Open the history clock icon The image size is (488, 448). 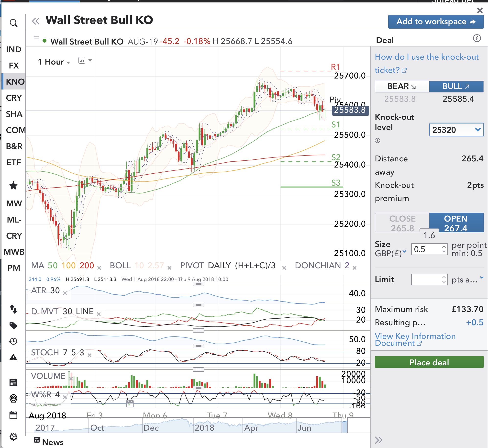coord(13,341)
